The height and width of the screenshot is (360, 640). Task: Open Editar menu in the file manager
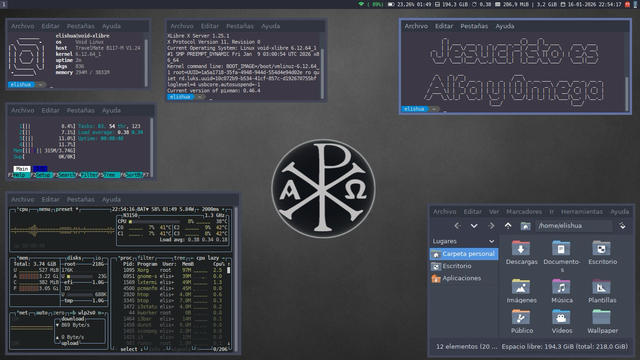pyautogui.click(x=473, y=211)
